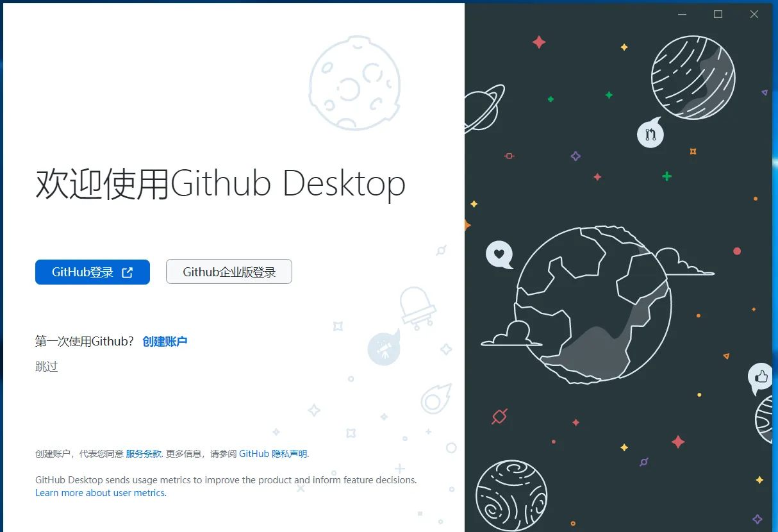The image size is (778, 532).
Task: Click the Github企业版登录 button
Action: click(x=229, y=272)
